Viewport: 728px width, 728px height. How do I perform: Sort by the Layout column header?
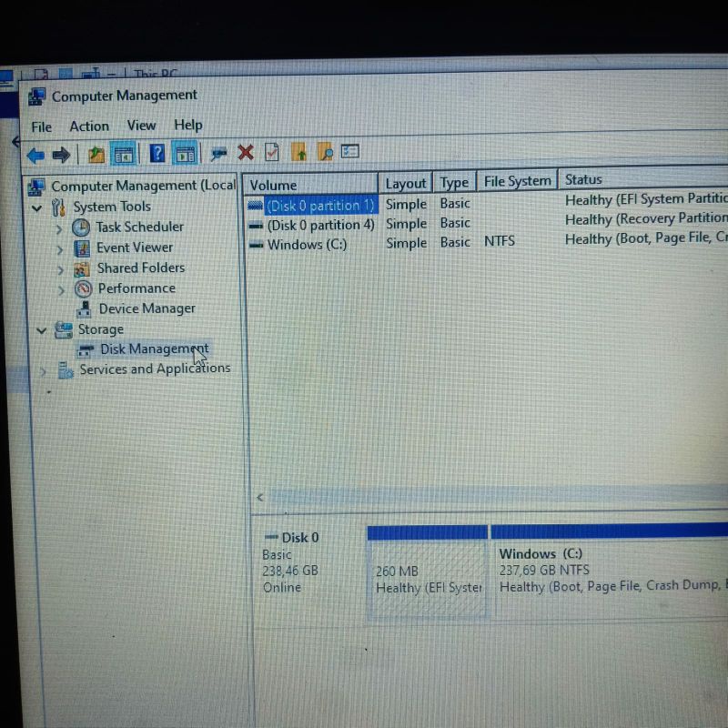pos(406,184)
